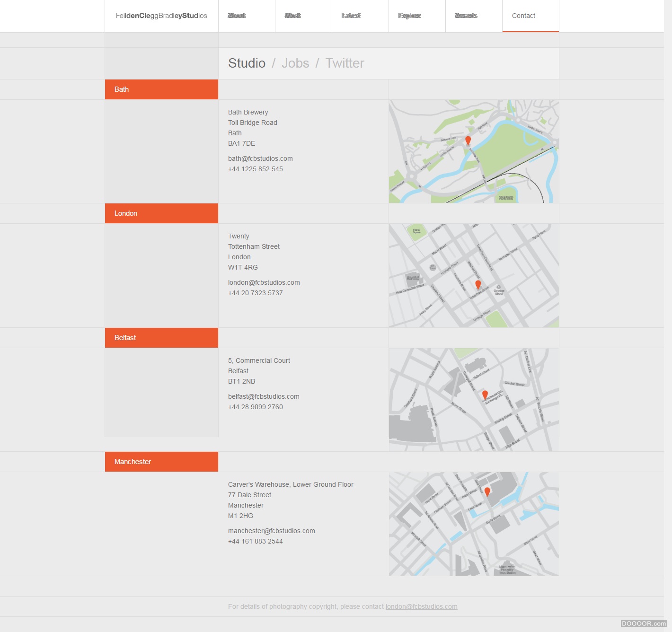Open the Explore menu item

[x=409, y=16]
